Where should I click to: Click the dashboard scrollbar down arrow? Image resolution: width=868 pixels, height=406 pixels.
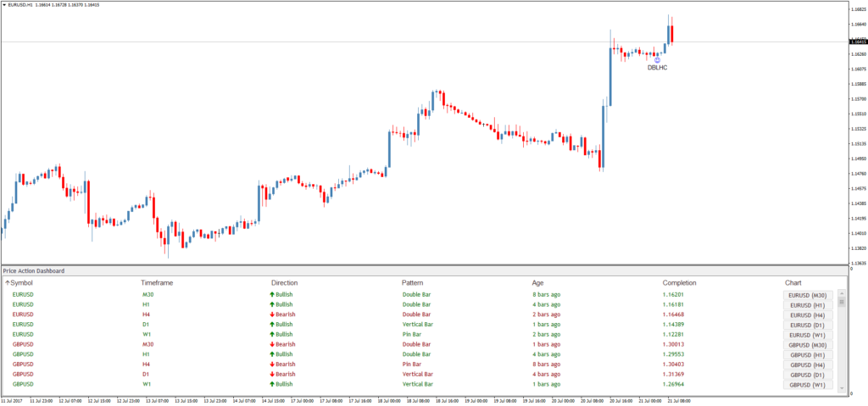842,388
